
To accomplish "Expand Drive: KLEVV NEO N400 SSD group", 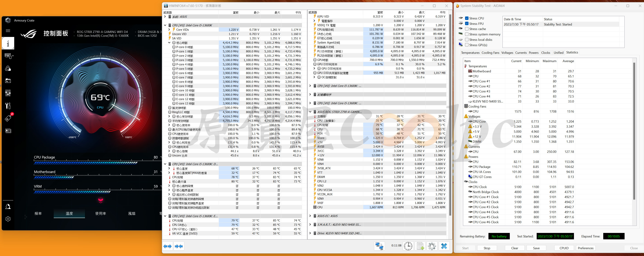I will 310,233.
